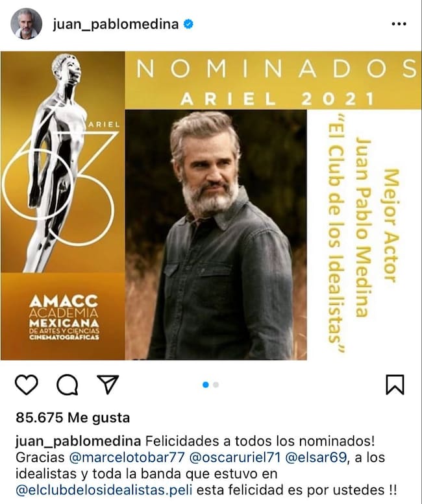Visit @elclubdelosidealistas.peli profile link
Screen dimensions: 422x504
click(104, 490)
